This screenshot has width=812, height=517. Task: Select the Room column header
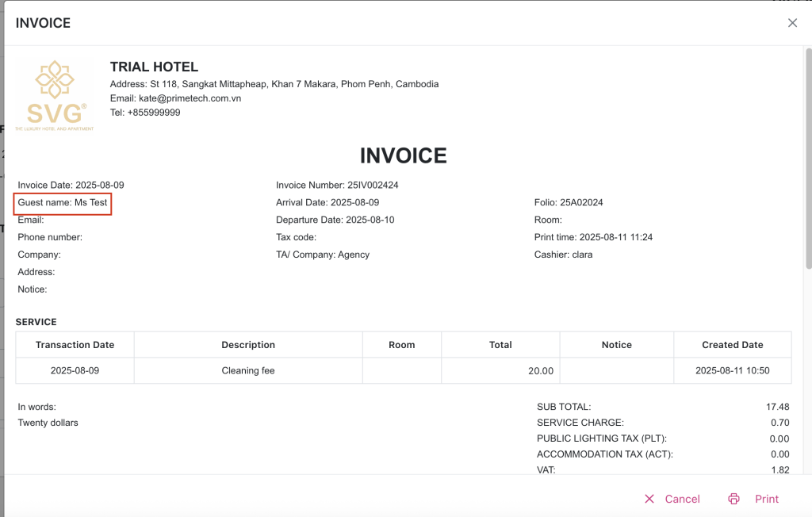[x=401, y=345]
